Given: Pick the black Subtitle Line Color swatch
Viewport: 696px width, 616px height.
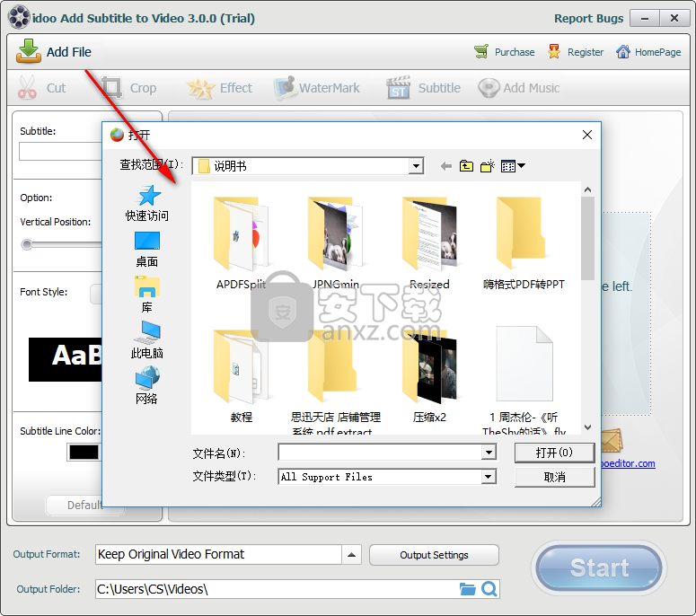Looking at the screenshot, I should point(84,453).
